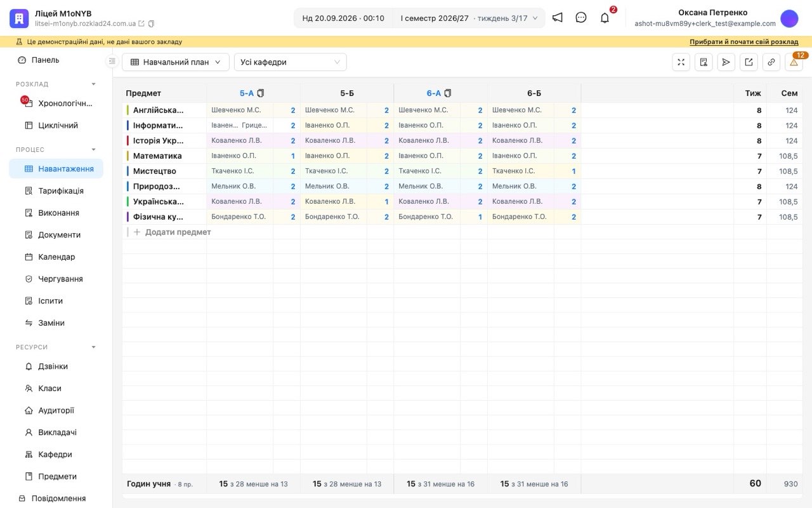
Task: Click the 6-А class column header
Action: pos(434,93)
